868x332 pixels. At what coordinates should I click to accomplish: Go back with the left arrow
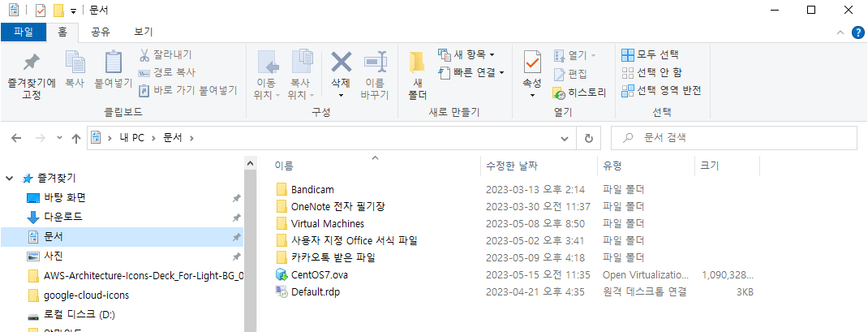16,139
